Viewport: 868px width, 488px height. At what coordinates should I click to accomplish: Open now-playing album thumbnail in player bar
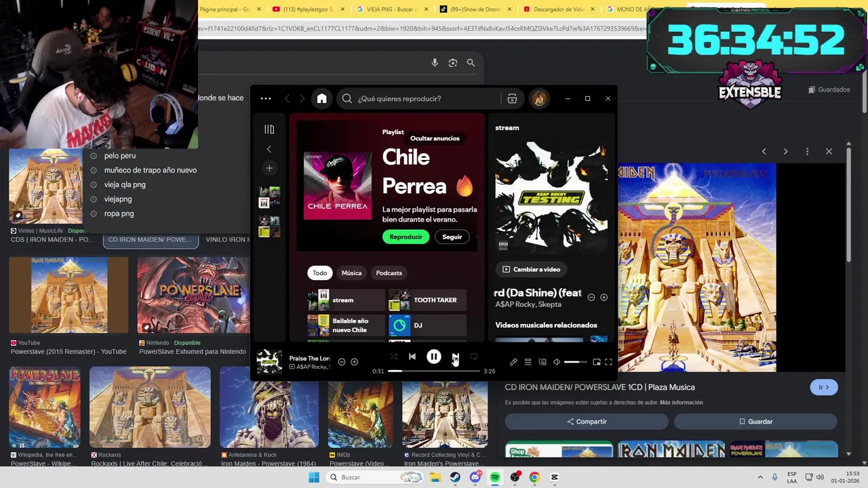click(x=269, y=362)
